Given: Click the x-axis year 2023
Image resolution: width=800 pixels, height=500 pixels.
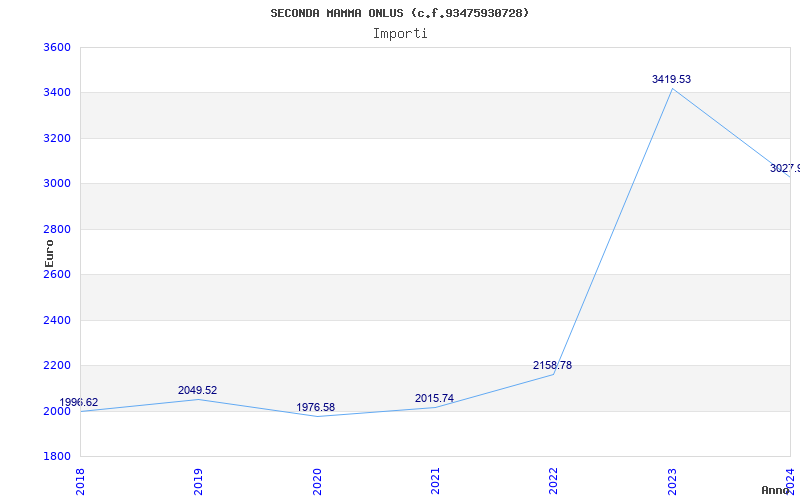Looking at the screenshot, I should pyautogui.click(x=672, y=482).
